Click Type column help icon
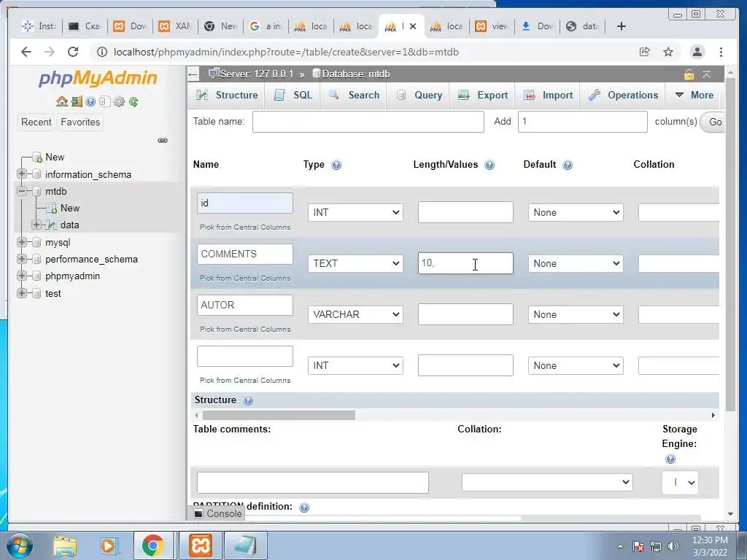 tap(336, 165)
